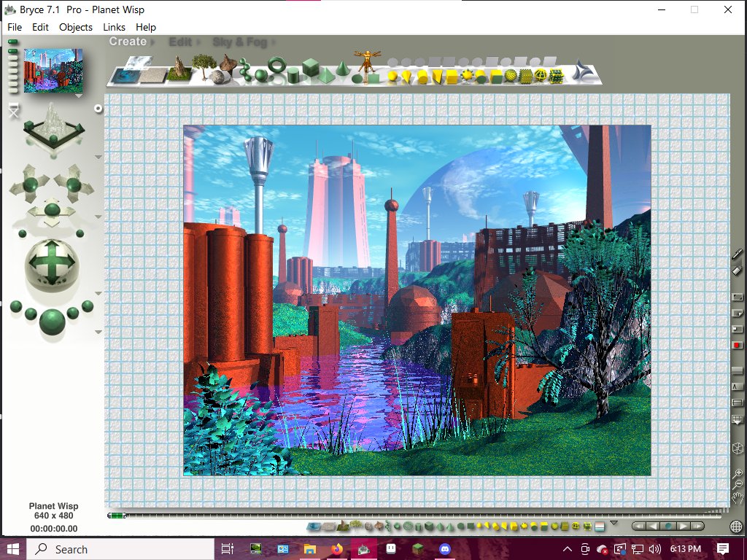Viewport: 747px width, 560px height.
Task: Switch to the Sky & Fog palette
Action: (239, 42)
